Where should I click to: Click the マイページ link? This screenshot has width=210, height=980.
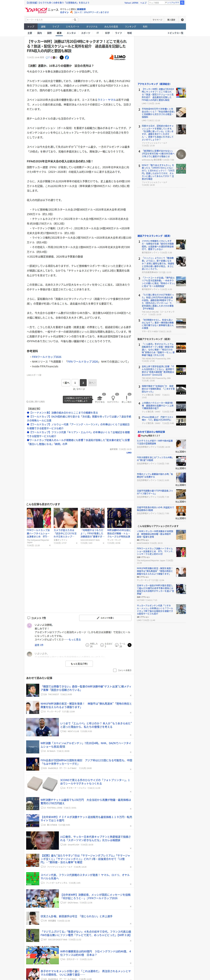coord(157,20)
